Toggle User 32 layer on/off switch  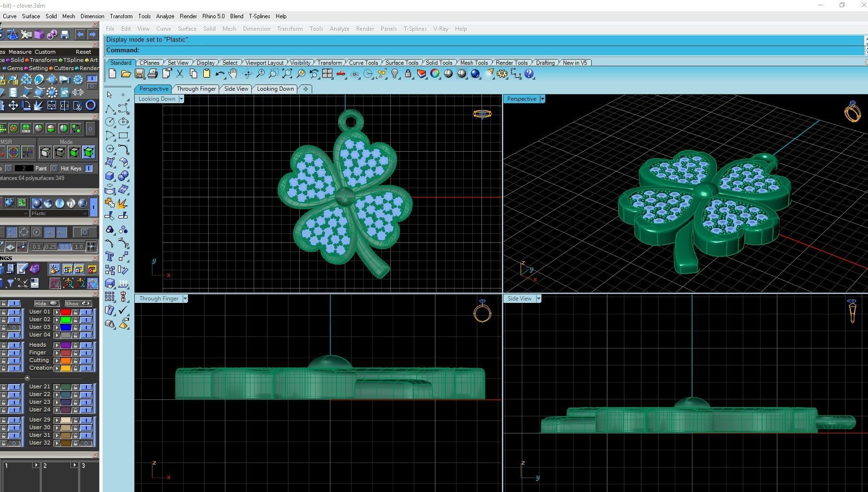pyautogui.click(x=86, y=443)
